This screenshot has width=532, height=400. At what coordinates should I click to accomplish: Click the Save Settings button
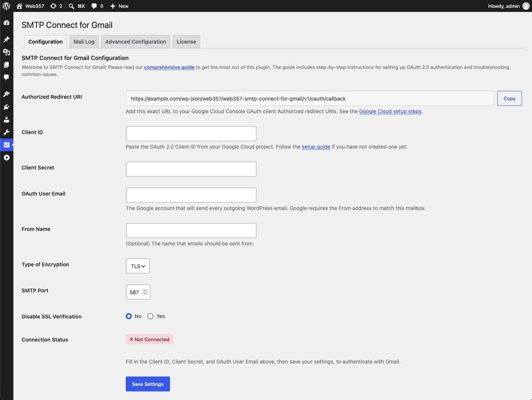pyautogui.click(x=148, y=384)
